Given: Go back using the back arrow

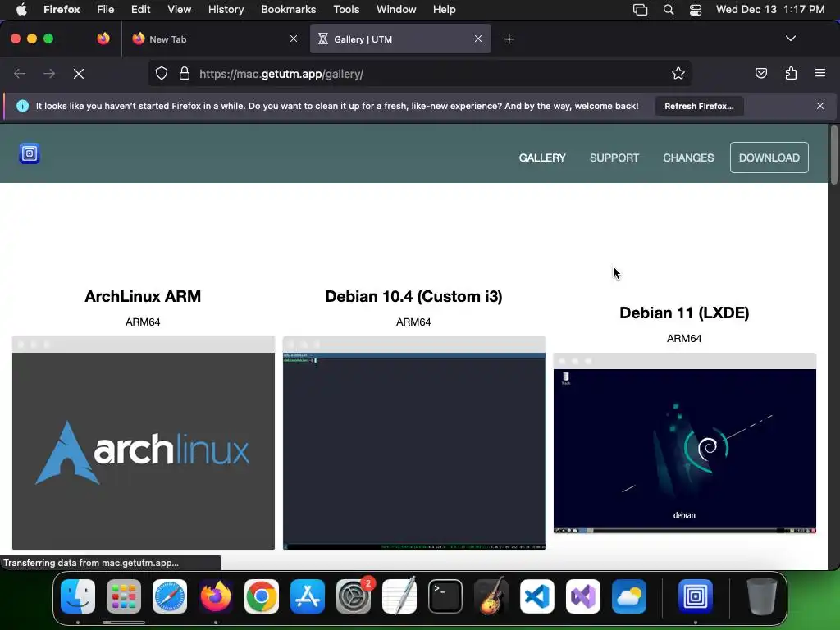Looking at the screenshot, I should tap(20, 74).
